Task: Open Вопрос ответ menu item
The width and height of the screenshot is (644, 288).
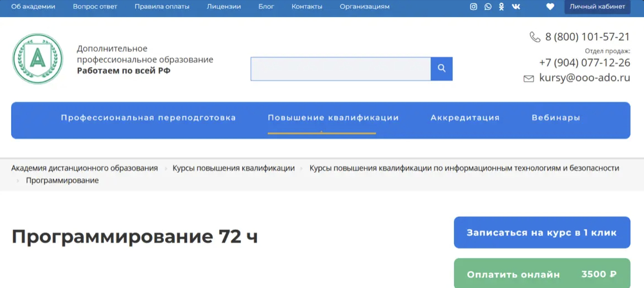Action: [x=95, y=7]
